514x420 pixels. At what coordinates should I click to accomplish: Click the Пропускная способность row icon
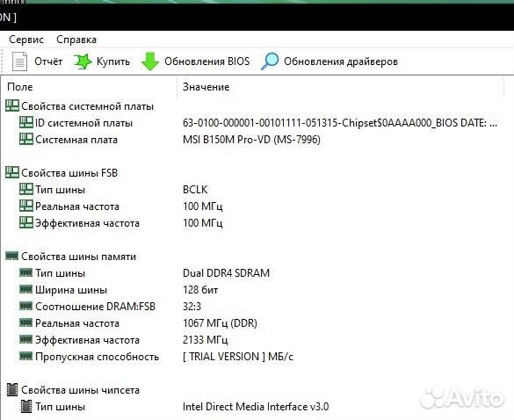tap(26, 356)
